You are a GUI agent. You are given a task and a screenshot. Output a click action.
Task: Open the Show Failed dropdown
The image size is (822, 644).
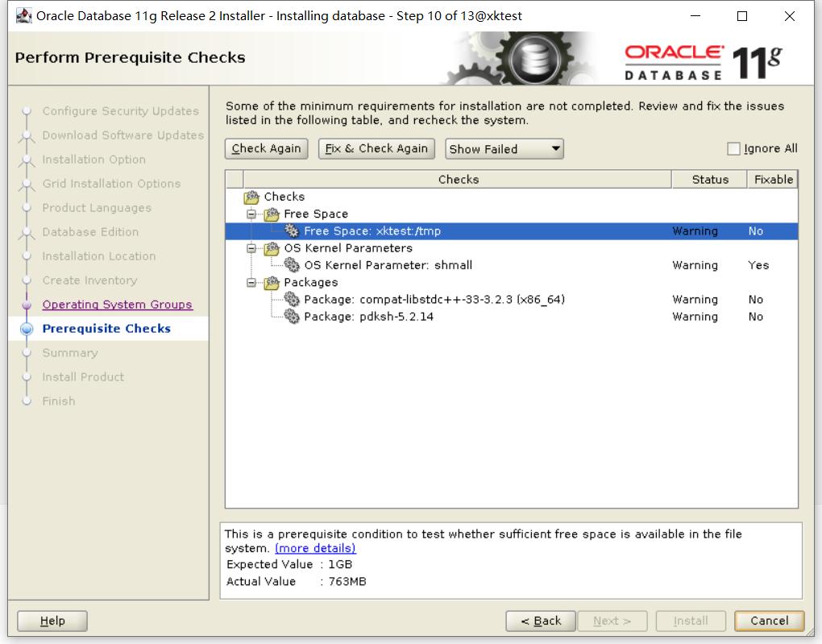(x=504, y=149)
